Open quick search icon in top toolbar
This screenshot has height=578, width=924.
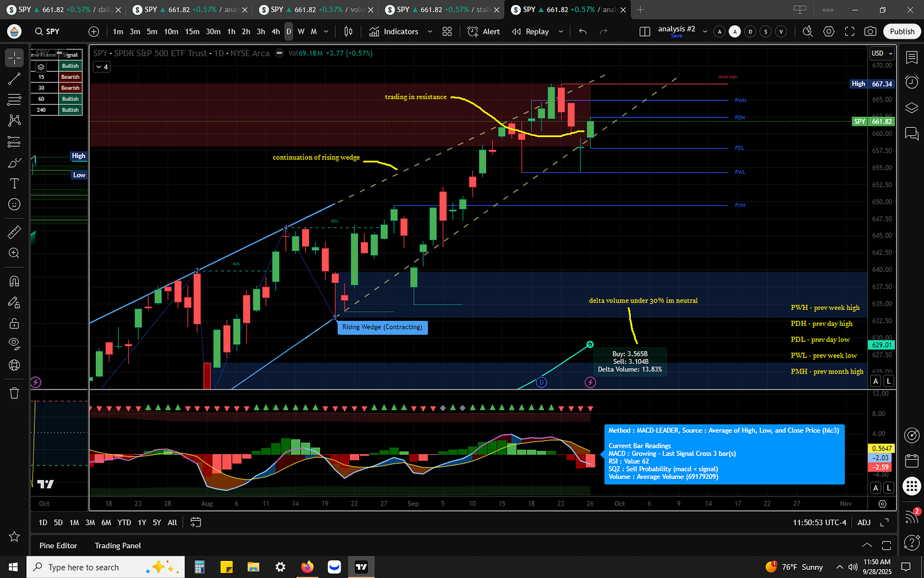click(808, 31)
